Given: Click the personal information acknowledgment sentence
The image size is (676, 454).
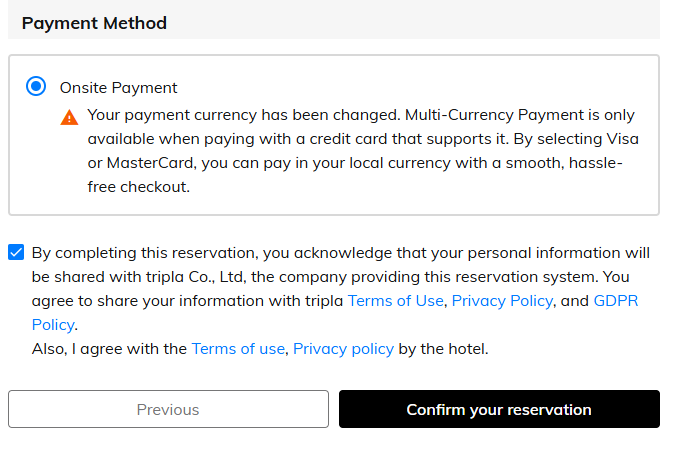Looking at the screenshot, I should pyautogui.click(x=340, y=252).
